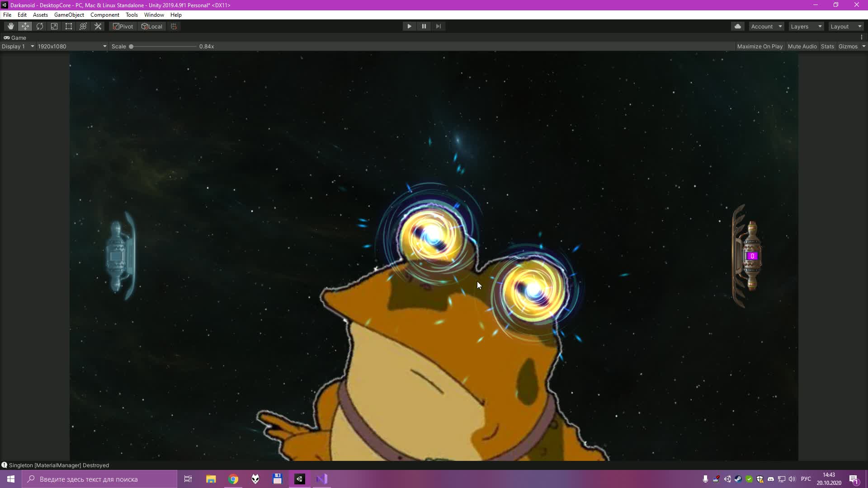Select the Rotate tool
This screenshot has width=868, height=488.
click(39, 26)
